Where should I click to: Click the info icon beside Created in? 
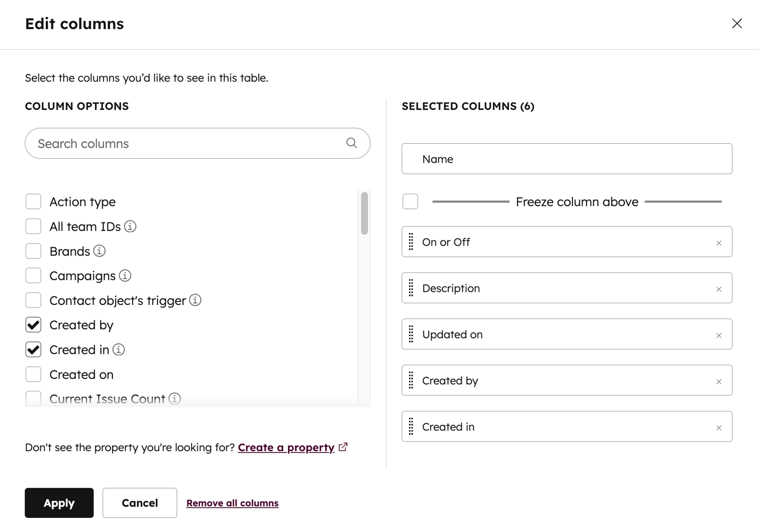pyautogui.click(x=119, y=350)
